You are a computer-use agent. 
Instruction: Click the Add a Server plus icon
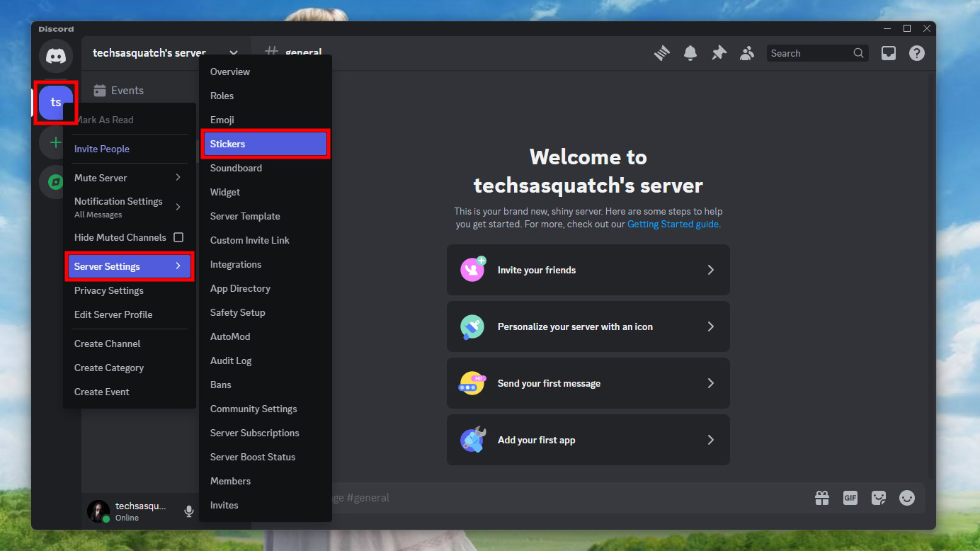coord(54,142)
